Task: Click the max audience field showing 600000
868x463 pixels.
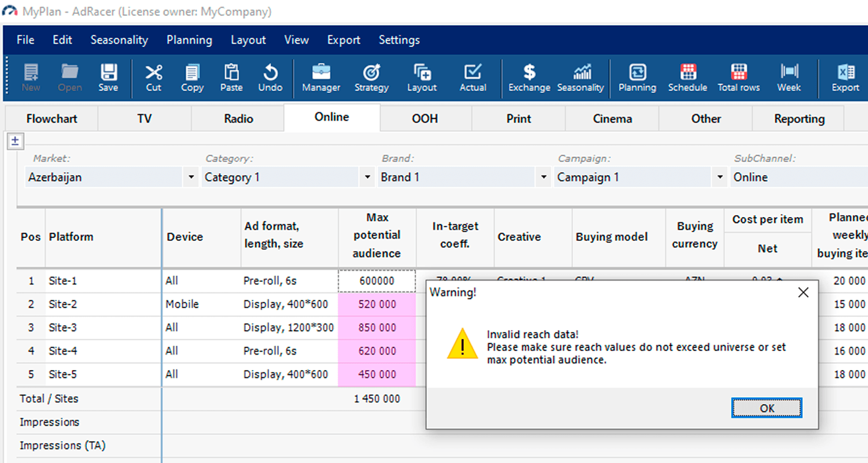Action: pos(377,281)
